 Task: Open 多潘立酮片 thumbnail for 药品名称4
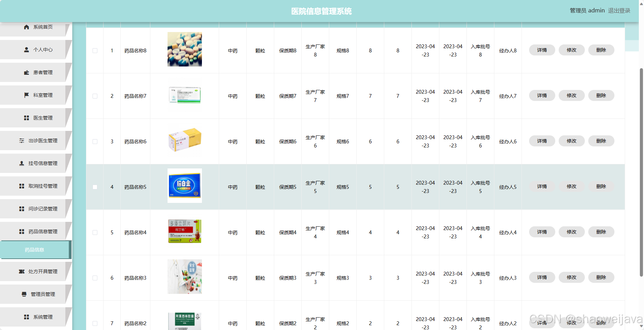[185, 231]
